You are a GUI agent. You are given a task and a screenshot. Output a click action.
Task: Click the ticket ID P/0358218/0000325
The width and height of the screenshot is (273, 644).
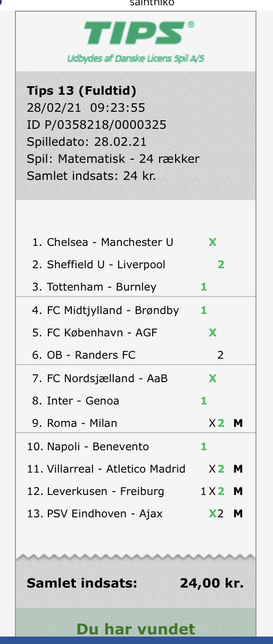click(96, 125)
